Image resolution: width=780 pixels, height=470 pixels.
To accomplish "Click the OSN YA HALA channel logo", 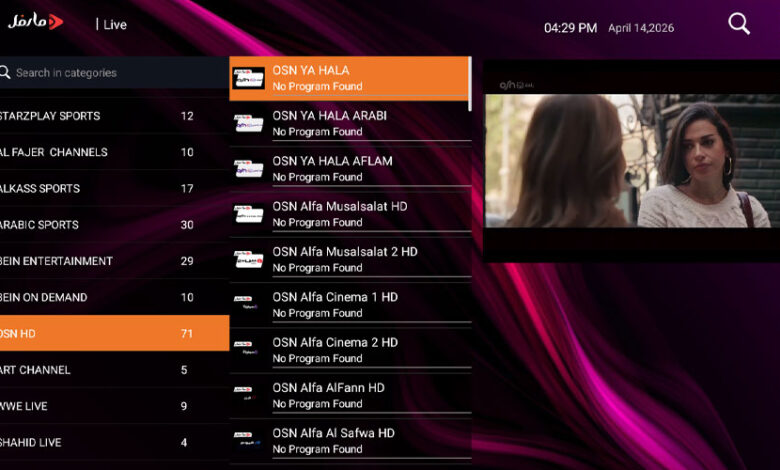I will pos(248,78).
